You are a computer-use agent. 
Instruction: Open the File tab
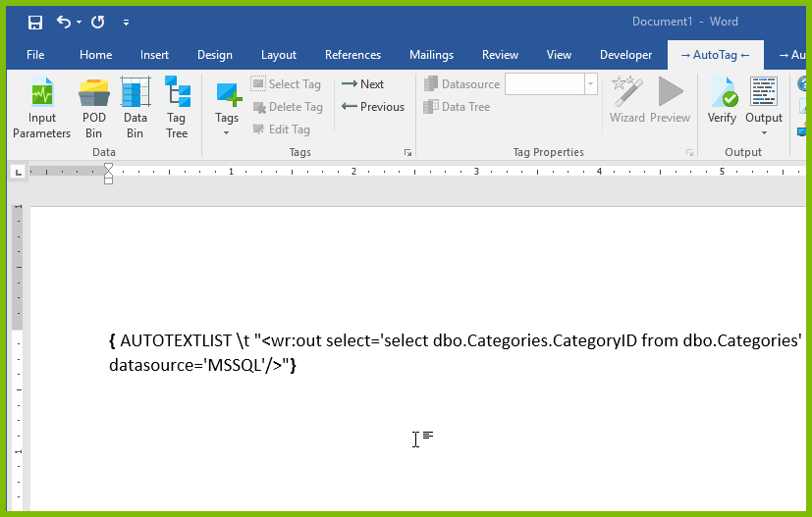(35, 55)
